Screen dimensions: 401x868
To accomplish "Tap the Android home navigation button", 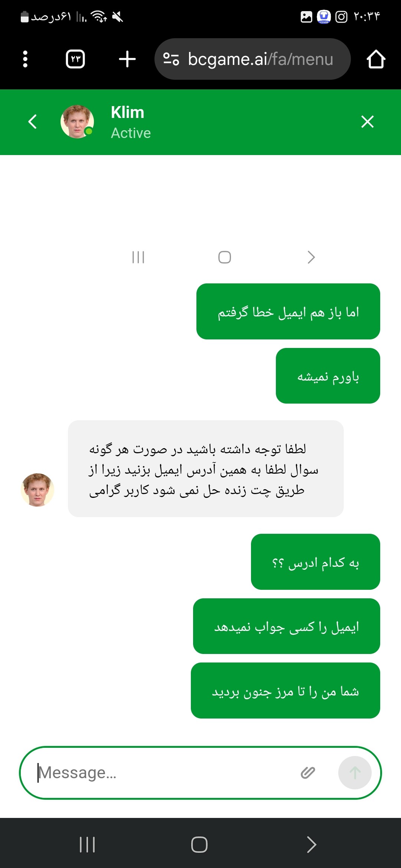I will [199, 845].
